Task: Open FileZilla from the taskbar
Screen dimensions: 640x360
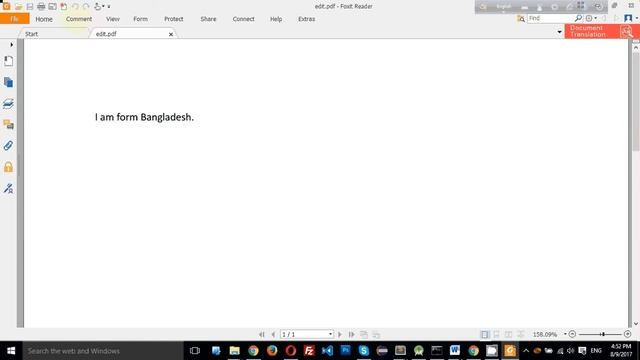Action: pyautogui.click(x=309, y=351)
